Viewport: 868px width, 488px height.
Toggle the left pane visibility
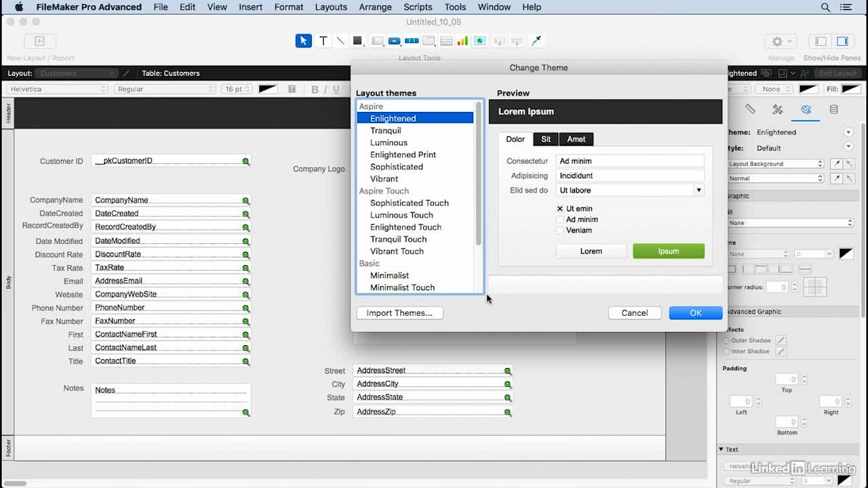tap(821, 41)
